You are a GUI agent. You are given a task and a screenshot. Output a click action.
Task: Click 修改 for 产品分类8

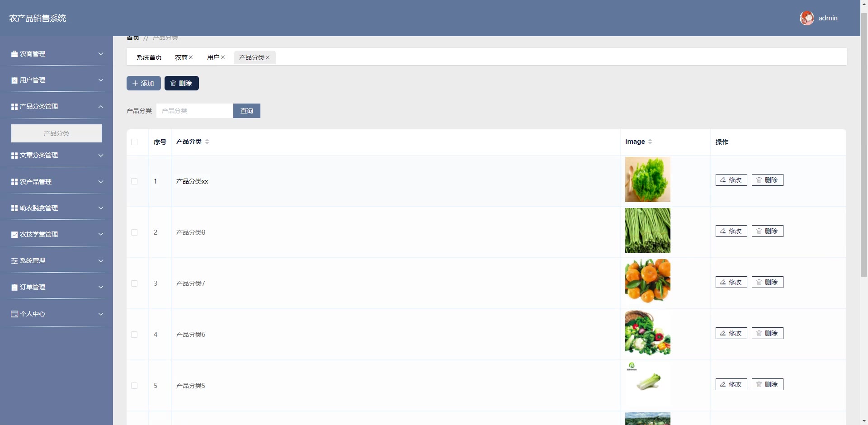[731, 231]
